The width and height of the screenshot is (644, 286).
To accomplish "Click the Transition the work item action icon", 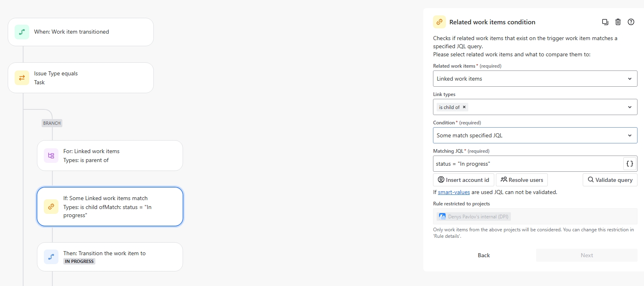I will coord(51,257).
